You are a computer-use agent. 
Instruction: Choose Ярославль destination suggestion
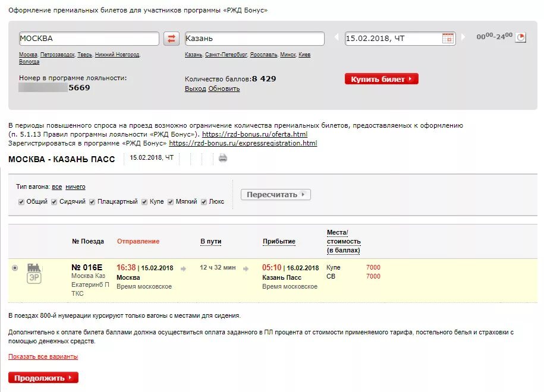[263, 55]
